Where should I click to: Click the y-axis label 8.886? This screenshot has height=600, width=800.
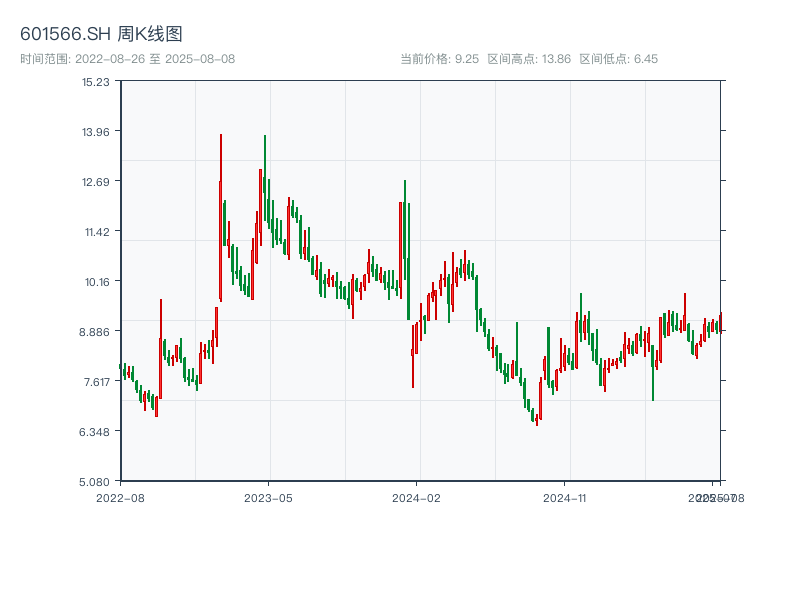[x=94, y=332]
